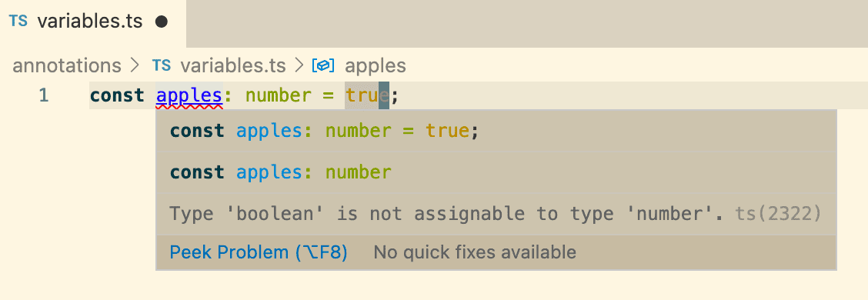The height and width of the screenshot is (300, 868).
Task: Click the ts(2322) error code in hover
Action: click(778, 213)
